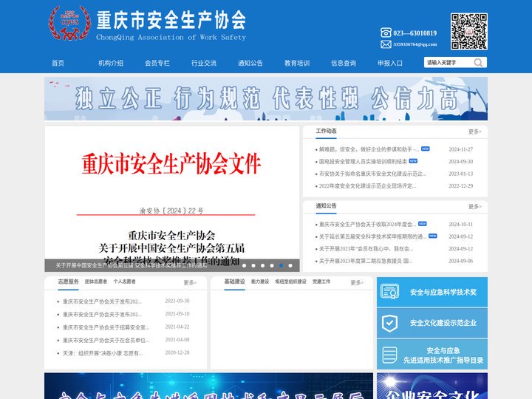Screen dimensions: 532x399
Task: Select the fourth carousel dot
Action: pyautogui.click(x=272, y=266)
